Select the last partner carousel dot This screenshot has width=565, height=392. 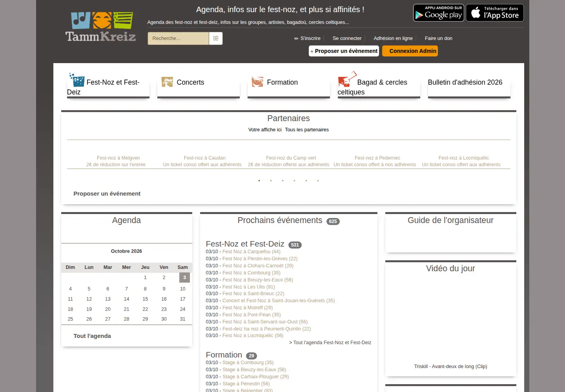(x=318, y=181)
